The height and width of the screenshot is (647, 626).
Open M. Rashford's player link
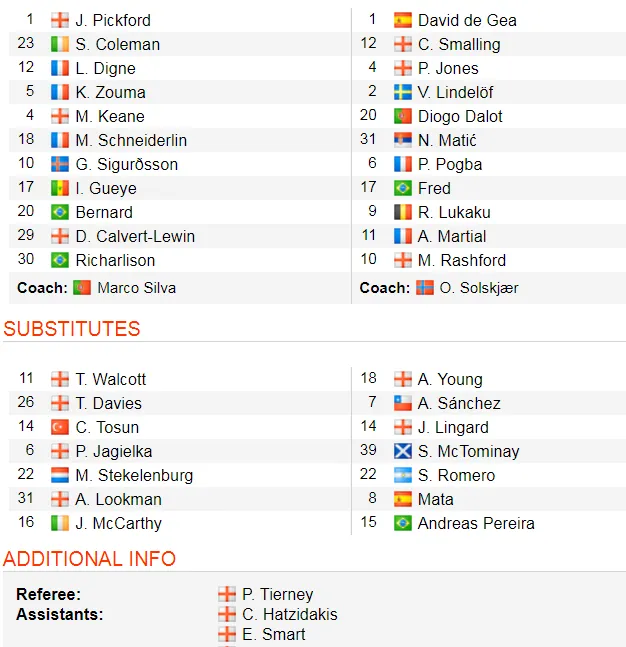[462, 260]
